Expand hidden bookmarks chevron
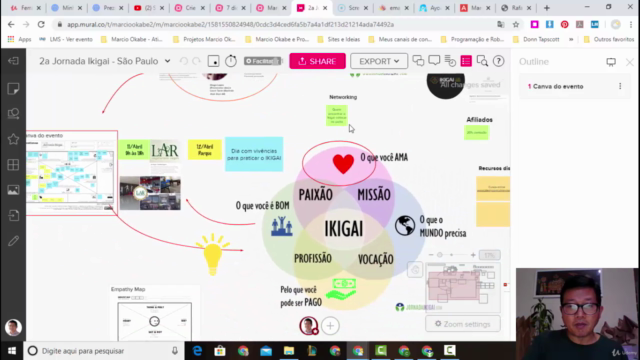This screenshot has height=360, width=640. click(571, 39)
